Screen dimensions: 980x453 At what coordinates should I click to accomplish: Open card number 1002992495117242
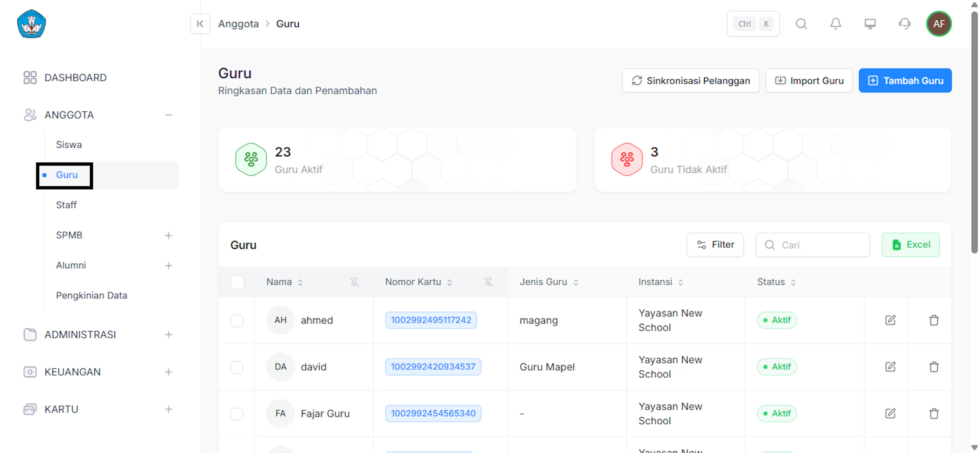click(x=431, y=320)
